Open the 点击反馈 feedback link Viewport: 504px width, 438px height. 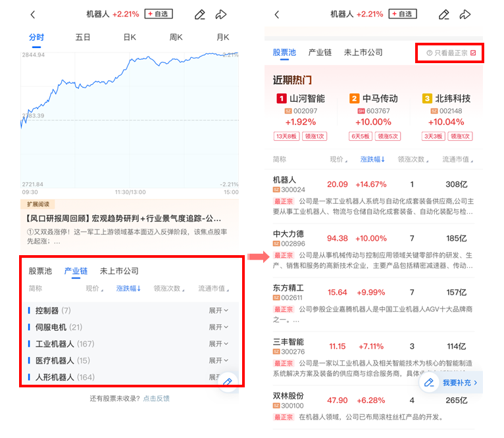click(156, 399)
